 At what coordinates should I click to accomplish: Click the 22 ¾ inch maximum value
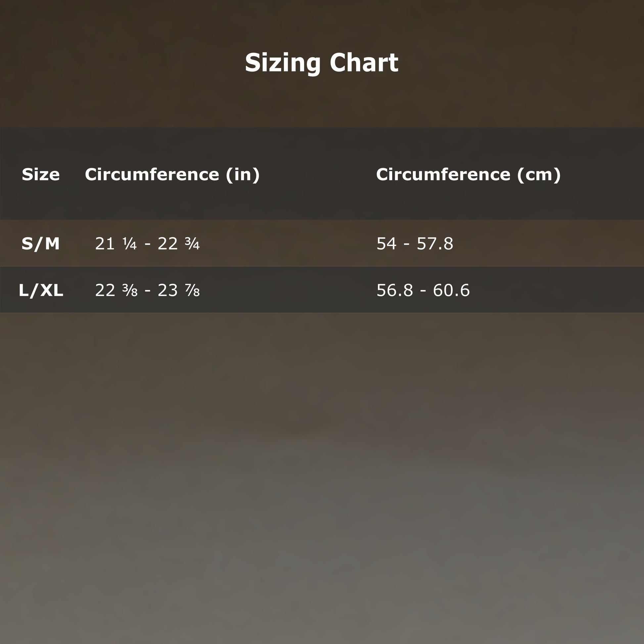coord(179,244)
